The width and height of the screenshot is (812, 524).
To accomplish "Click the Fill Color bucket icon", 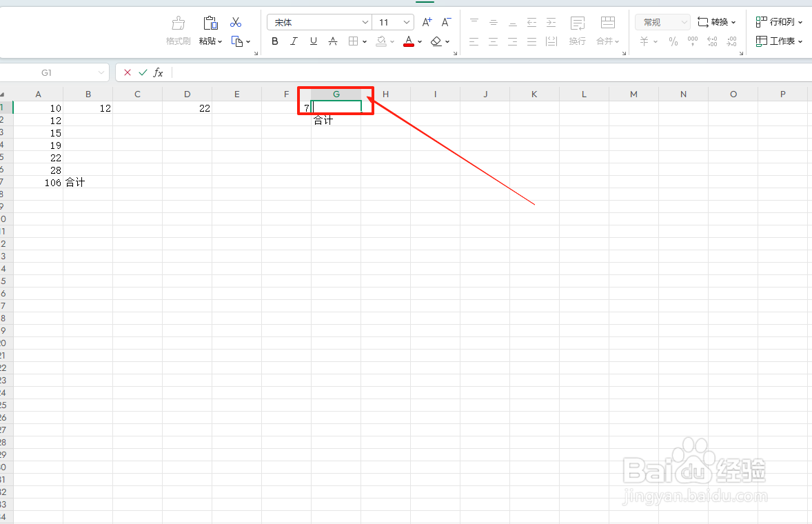I will tap(381, 41).
